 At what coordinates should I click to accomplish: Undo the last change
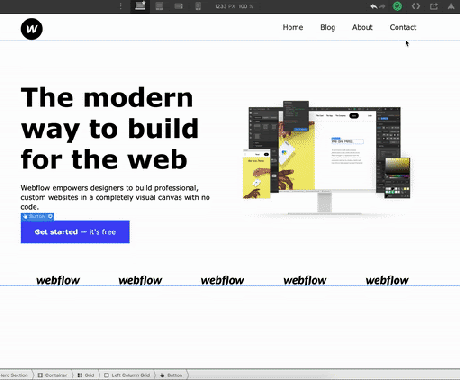[374, 6]
